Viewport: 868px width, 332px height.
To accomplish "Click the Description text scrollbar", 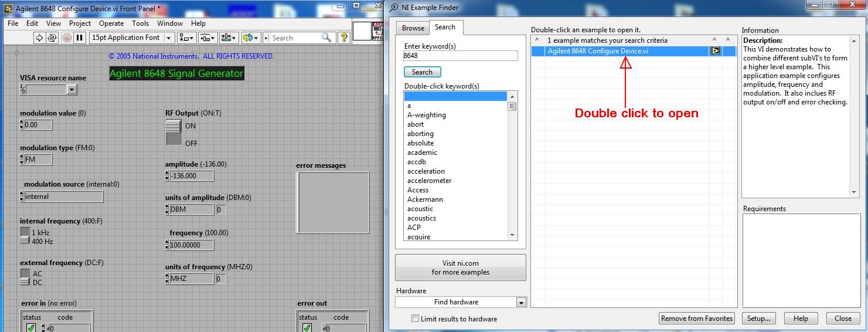I will 855,116.
